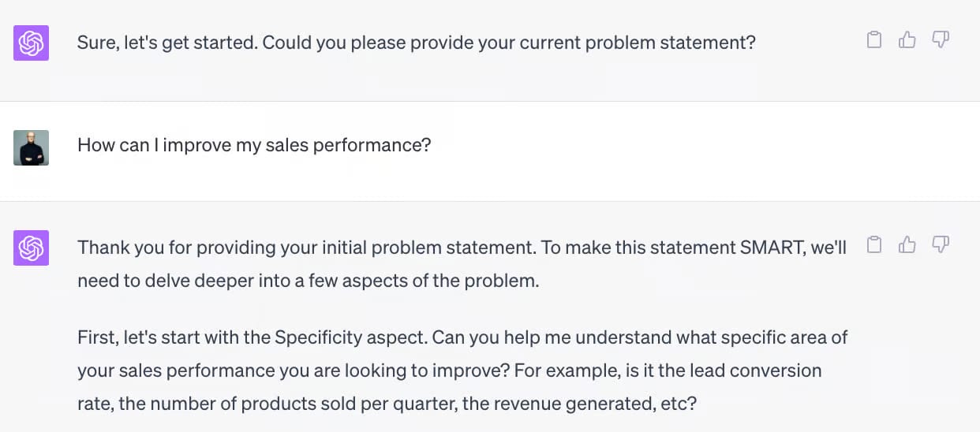The width and height of the screenshot is (980, 432).
Task: Dislike the response about making the statement SMART
Action: pos(940,245)
